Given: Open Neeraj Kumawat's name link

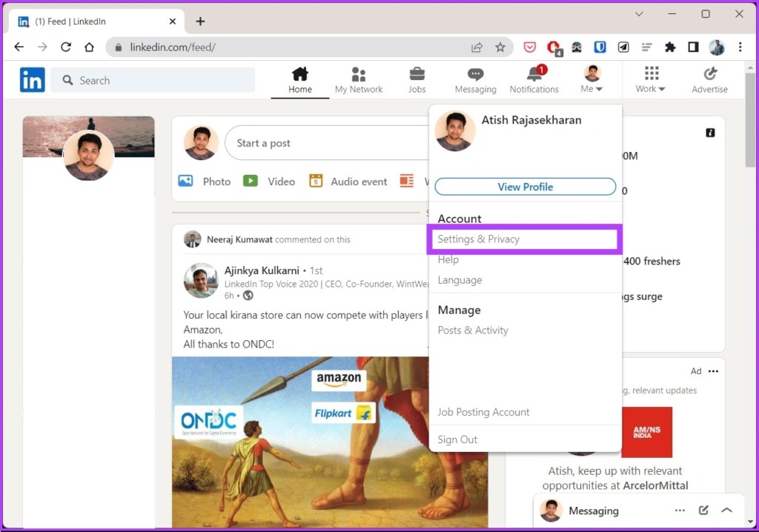Looking at the screenshot, I should point(239,239).
